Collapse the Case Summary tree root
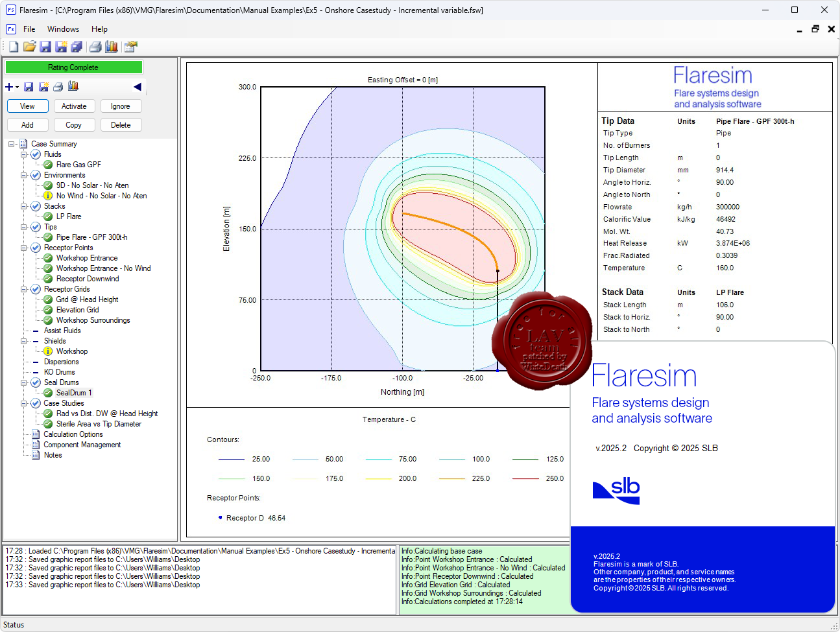Viewport: 840px width, 632px height. coord(11,144)
